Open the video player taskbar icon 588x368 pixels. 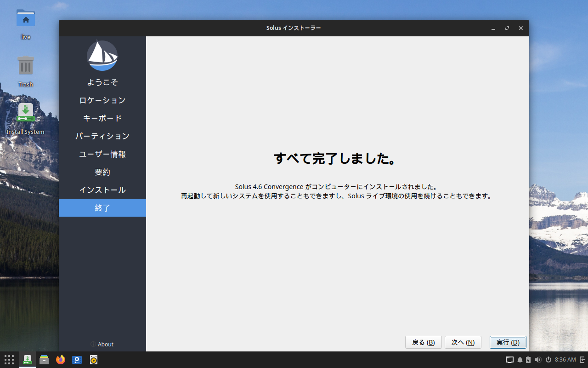[77, 360]
